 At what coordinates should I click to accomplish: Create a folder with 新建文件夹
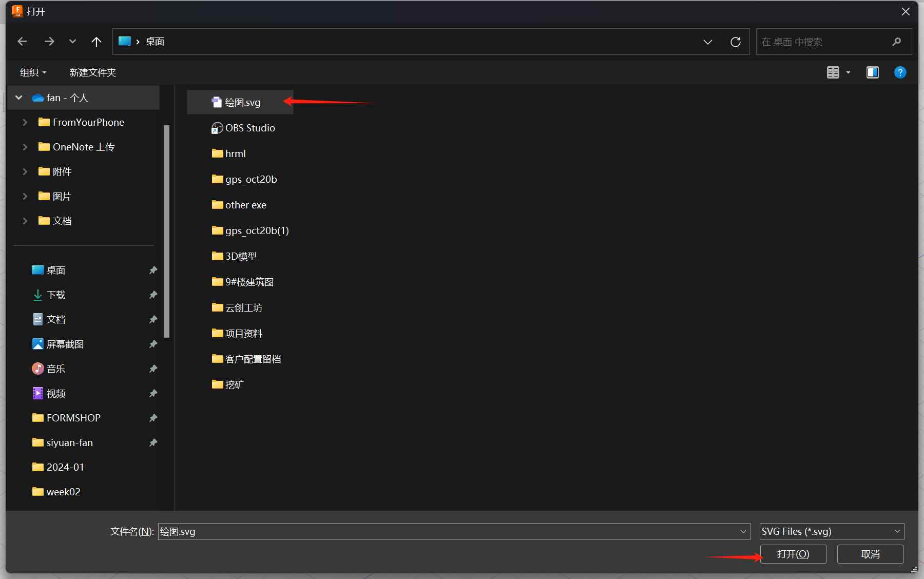point(93,72)
